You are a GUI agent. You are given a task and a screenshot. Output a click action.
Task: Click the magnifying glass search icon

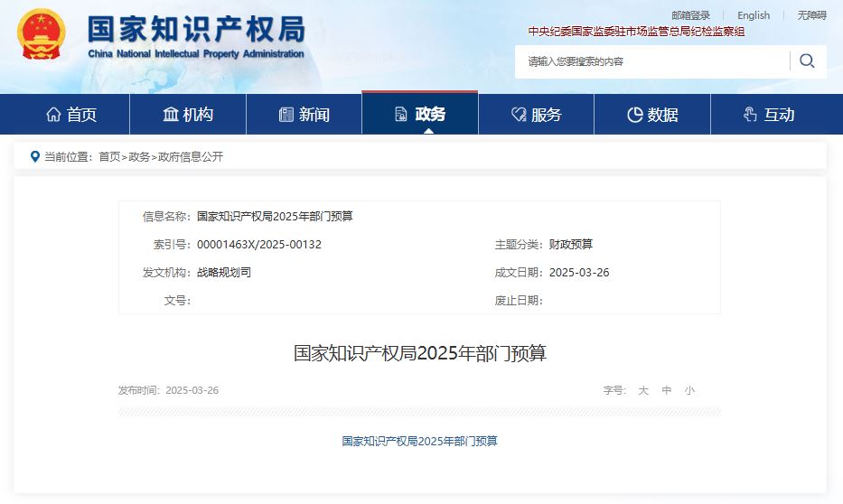coord(807,61)
